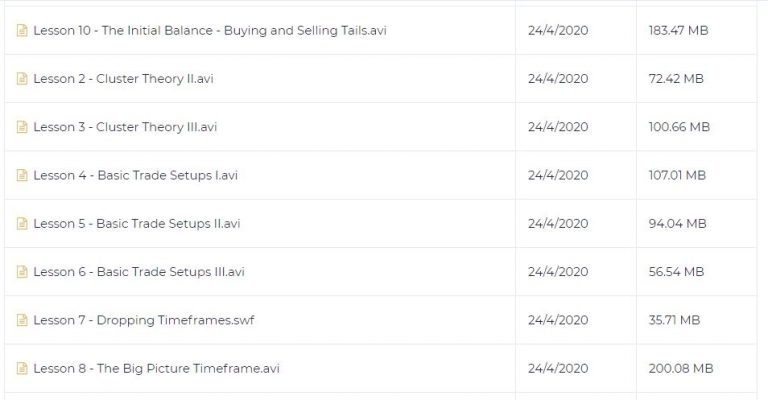This screenshot has height=400, width=768.
Task: Click the 200.08 MB size cell
Action: tap(696, 369)
